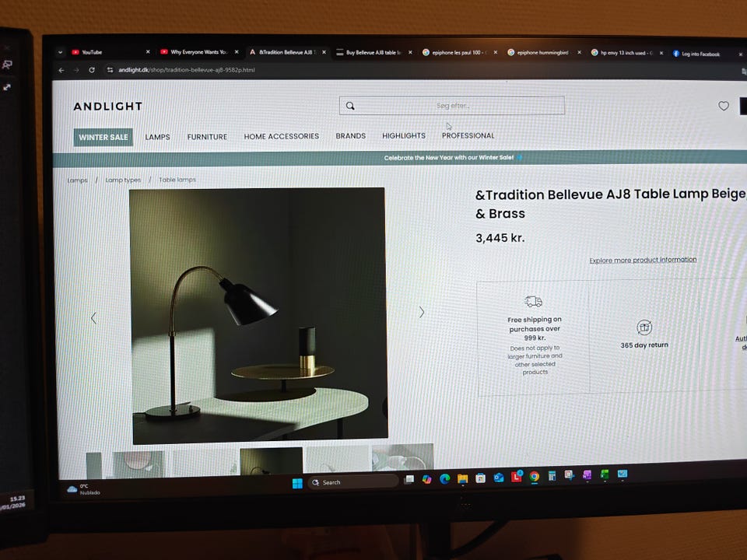The height and width of the screenshot is (560, 747).
Task: Click the main lamp product image
Action: [x=258, y=315]
